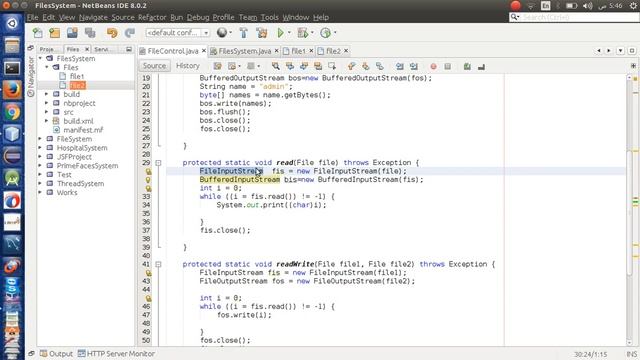Screen dimensions: 640x360
Task: Click the Clean and Build icon
Action: click(x=262, y=33)
